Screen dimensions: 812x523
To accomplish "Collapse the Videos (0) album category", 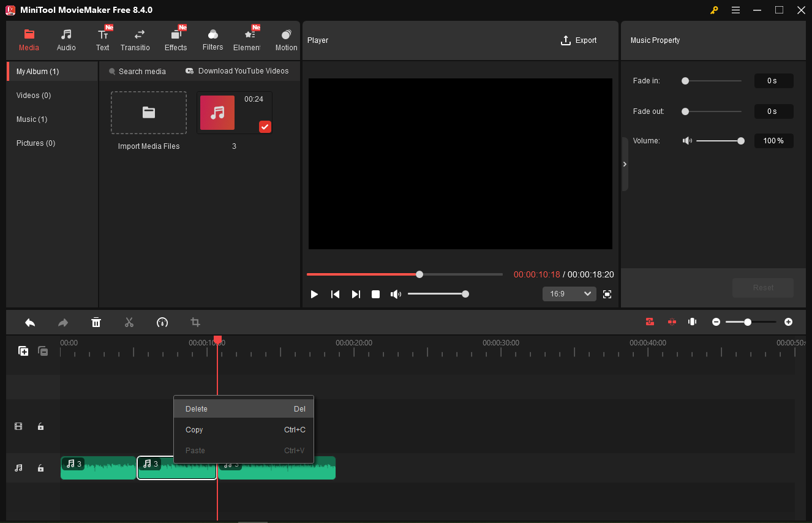I will (33, 95).
